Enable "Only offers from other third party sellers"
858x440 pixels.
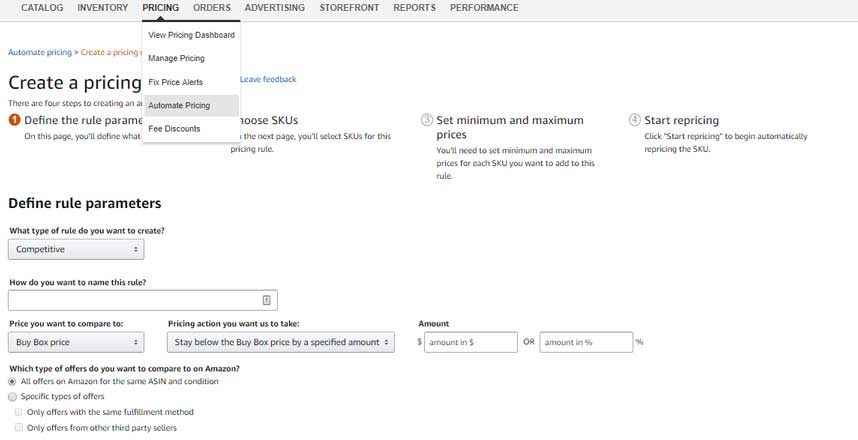19,427
